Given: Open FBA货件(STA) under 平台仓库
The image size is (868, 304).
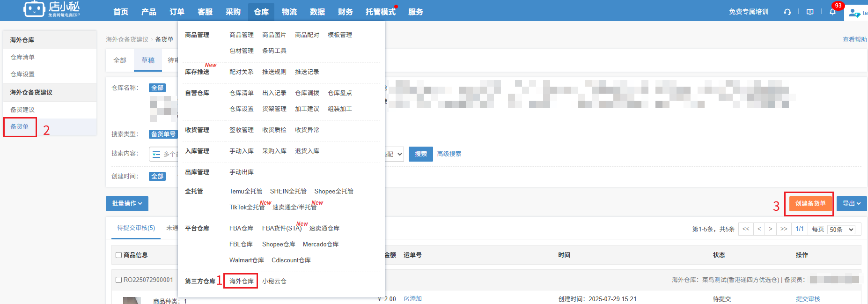Looking at the screenshot, I should (282, 228).
